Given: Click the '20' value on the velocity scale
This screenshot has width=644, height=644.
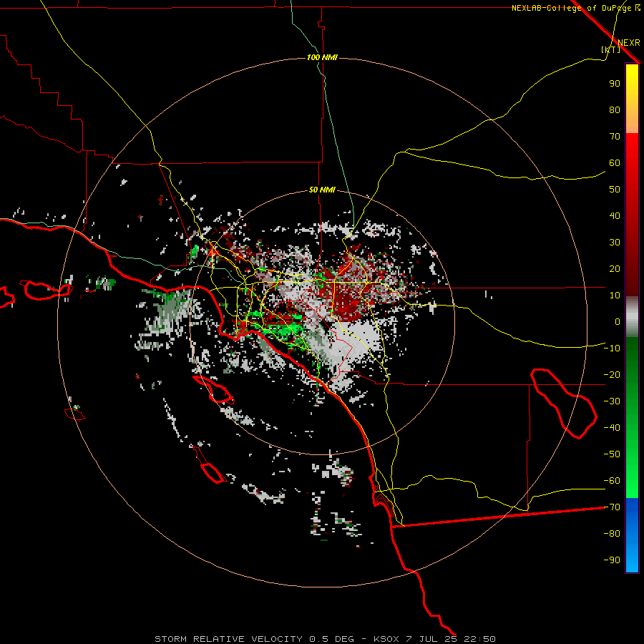Looking at the screenshot, I should point(615,269).
